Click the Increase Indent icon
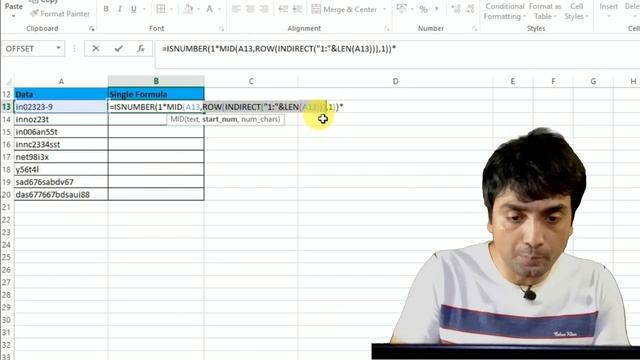This screenshot has height=360, width=640. point(297,9)
